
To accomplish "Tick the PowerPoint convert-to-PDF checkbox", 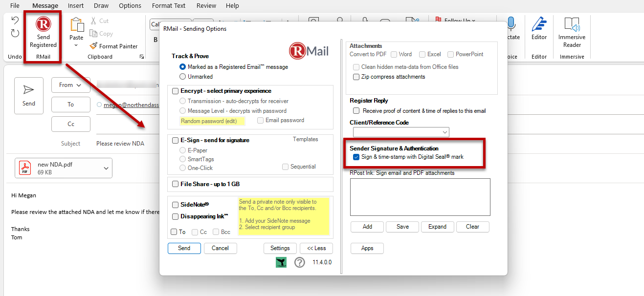I will coord(451,54).
